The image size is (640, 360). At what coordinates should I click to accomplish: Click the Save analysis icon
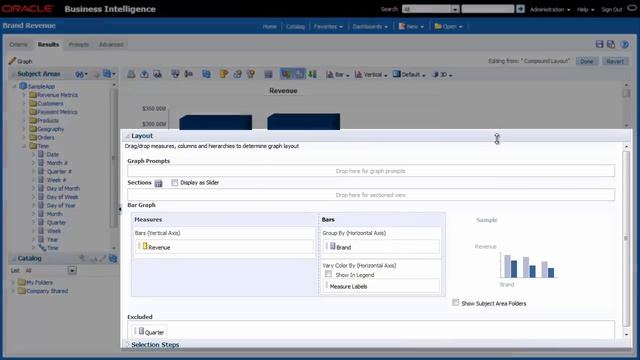coord(599,44)
